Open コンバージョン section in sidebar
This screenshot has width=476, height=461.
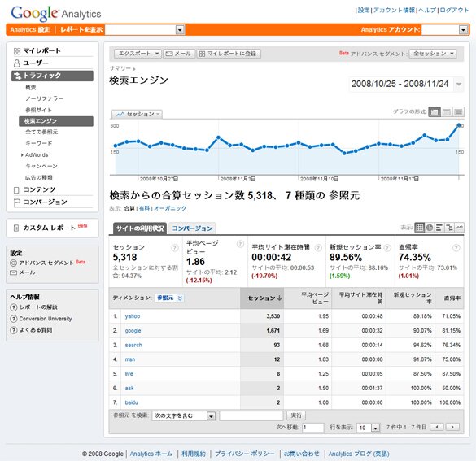45,202
